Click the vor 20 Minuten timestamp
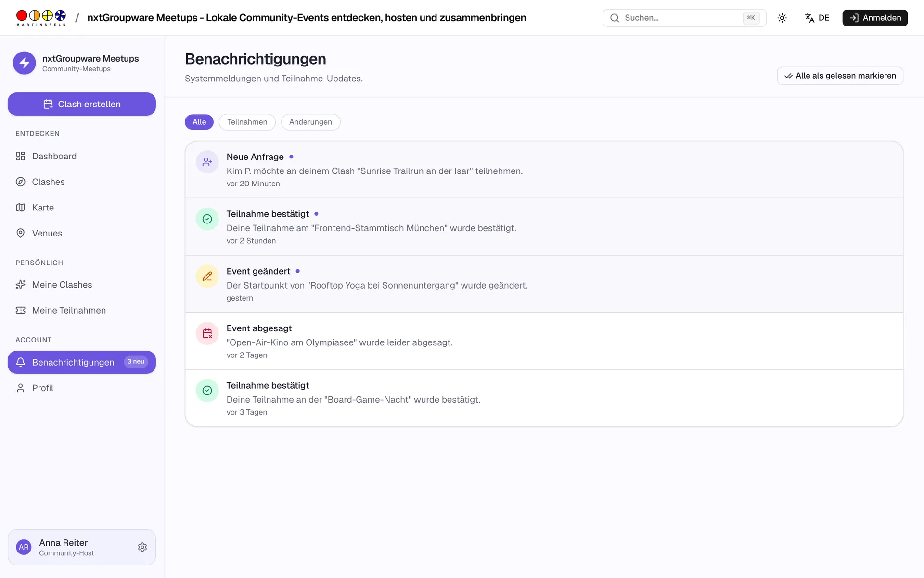 (253, 184)
